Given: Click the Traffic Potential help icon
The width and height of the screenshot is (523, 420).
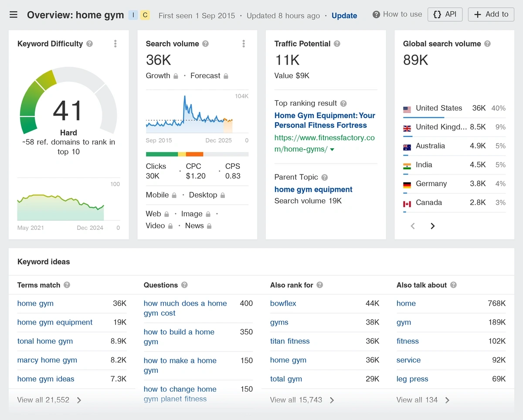Looking at the screenshot, I should tap(337, 44).
